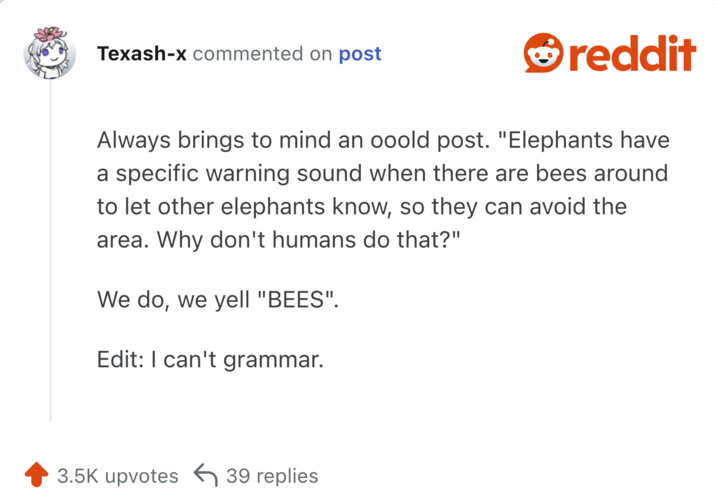
Task: Click the reply arrow icon
Action: pyautogui.click(x=205, y=475)
